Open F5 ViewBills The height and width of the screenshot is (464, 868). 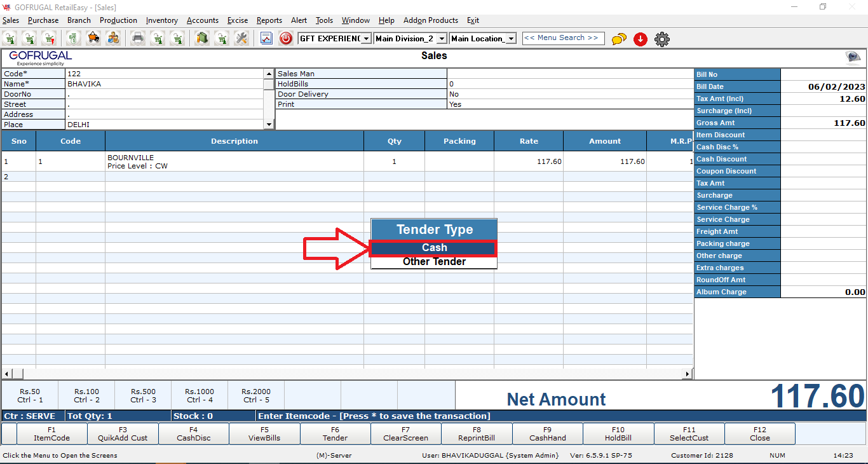pos(264,434)
